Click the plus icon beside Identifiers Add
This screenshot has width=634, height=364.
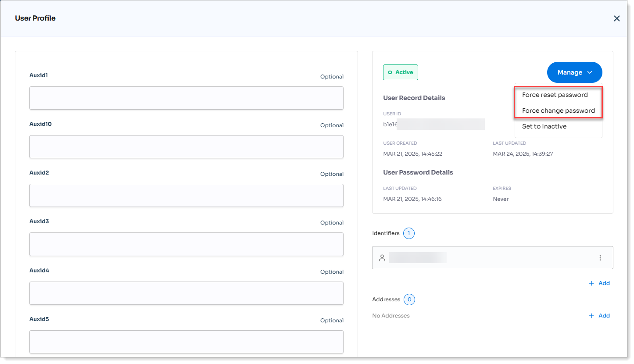click(x=591, y=283)
